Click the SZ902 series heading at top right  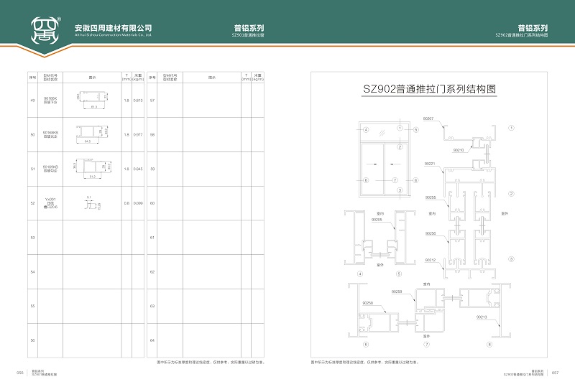533,29
